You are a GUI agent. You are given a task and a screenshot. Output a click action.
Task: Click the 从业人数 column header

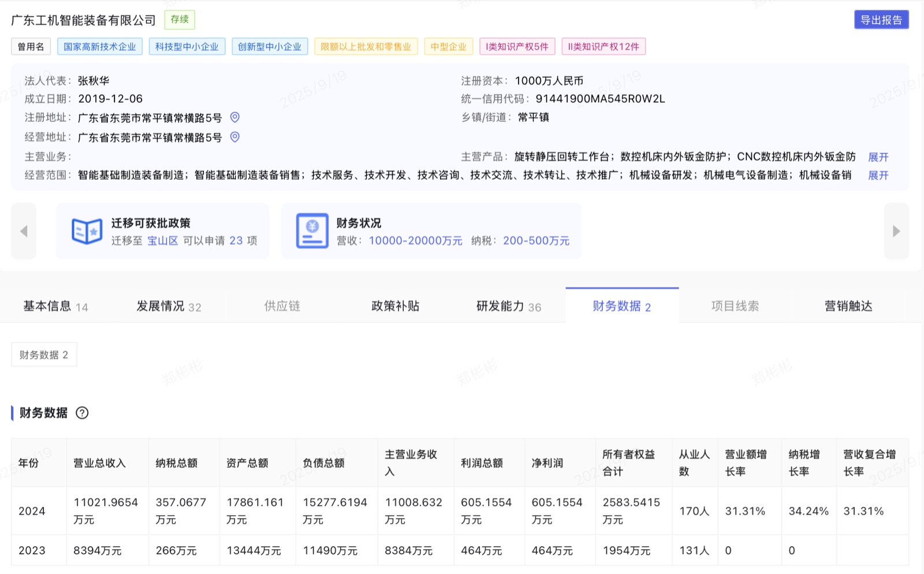coord(694,463)
